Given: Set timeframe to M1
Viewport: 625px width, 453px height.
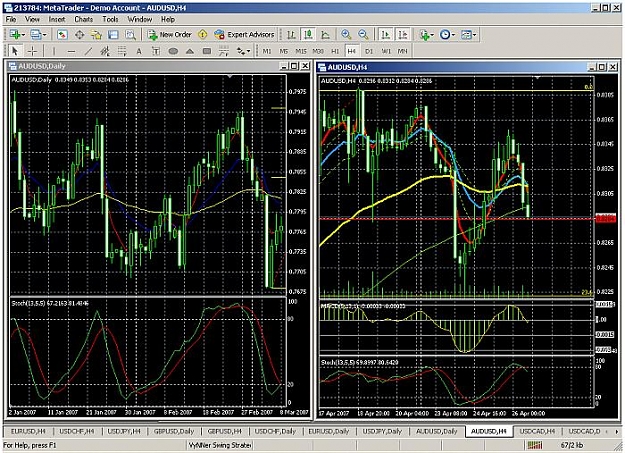Looking at the screenshot, I should tap(267, 51).
